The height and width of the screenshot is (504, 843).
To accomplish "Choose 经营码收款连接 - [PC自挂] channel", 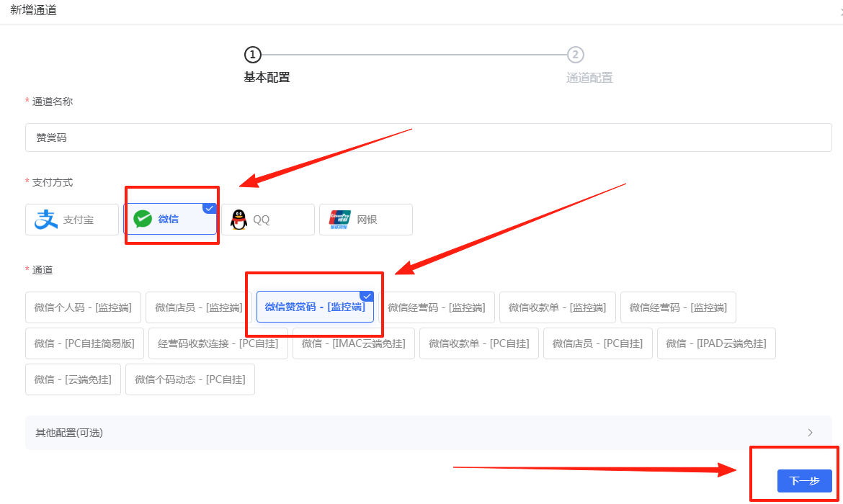I will click(x=218, y=343).
